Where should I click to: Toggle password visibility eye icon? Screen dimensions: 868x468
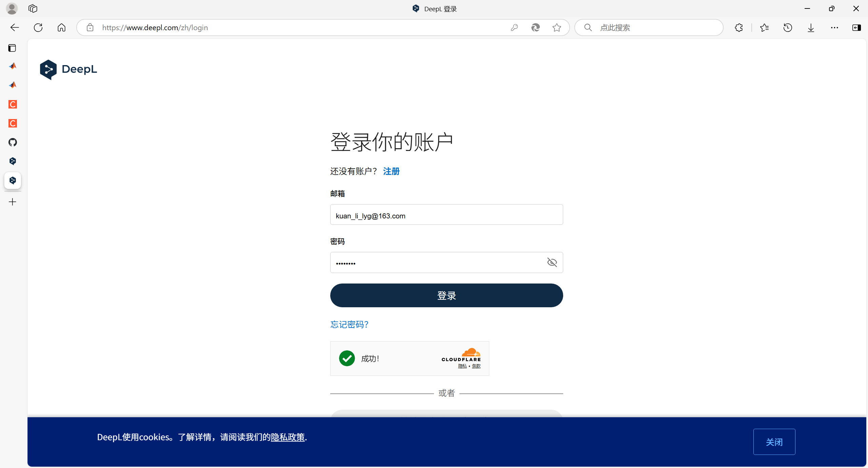[552, 262]
